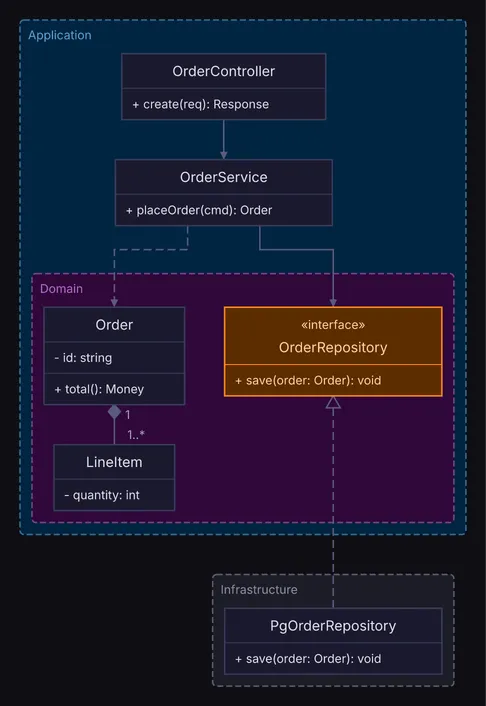Select the LineItem class title
This screenshot has width=486, height=706.
(114, 462)
